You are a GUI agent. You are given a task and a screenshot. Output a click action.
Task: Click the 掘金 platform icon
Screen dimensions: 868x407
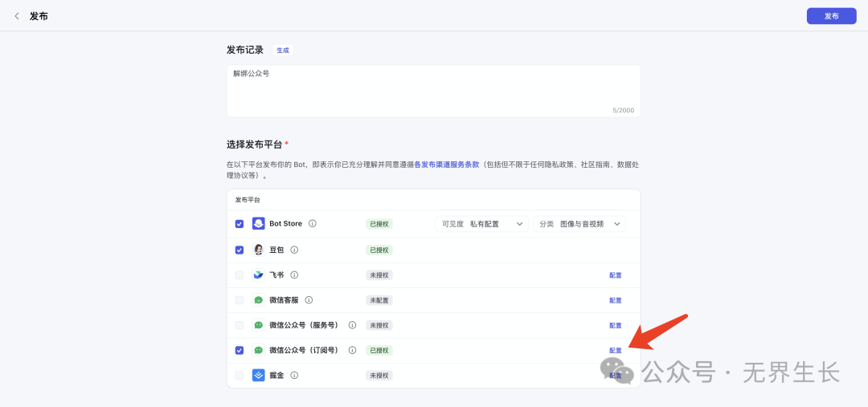pos(259,376)
